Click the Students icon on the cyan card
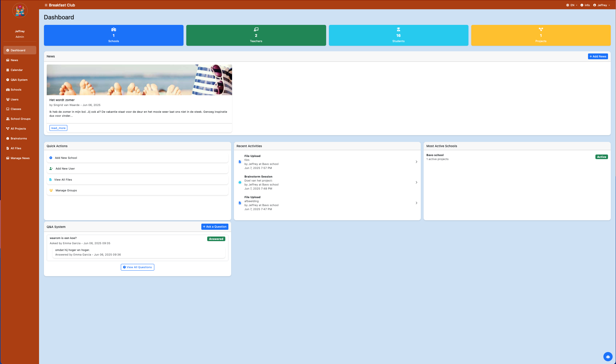The width and height of the screenshot is (616, 364). pos(398,29)
